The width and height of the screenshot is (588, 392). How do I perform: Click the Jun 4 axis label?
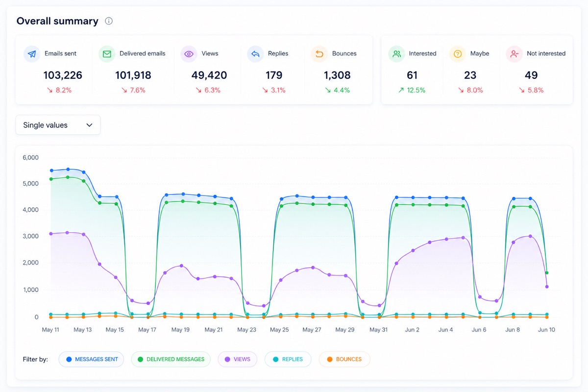point(445,330)
